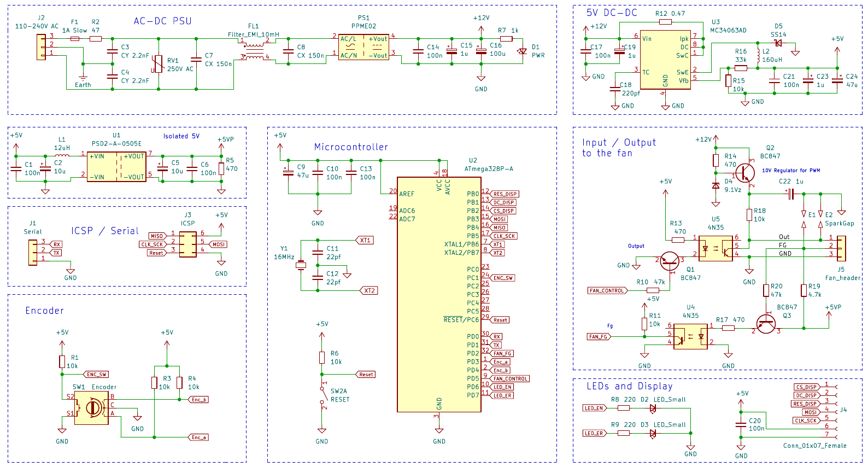868x467 pixels.
Task: Select the R6 10k pull-up resistor symbol
Action: coord(322,358)
